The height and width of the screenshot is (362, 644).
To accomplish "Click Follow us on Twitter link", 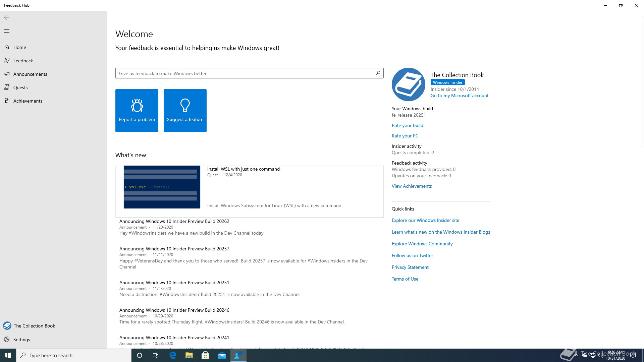I will coord(413,255).
